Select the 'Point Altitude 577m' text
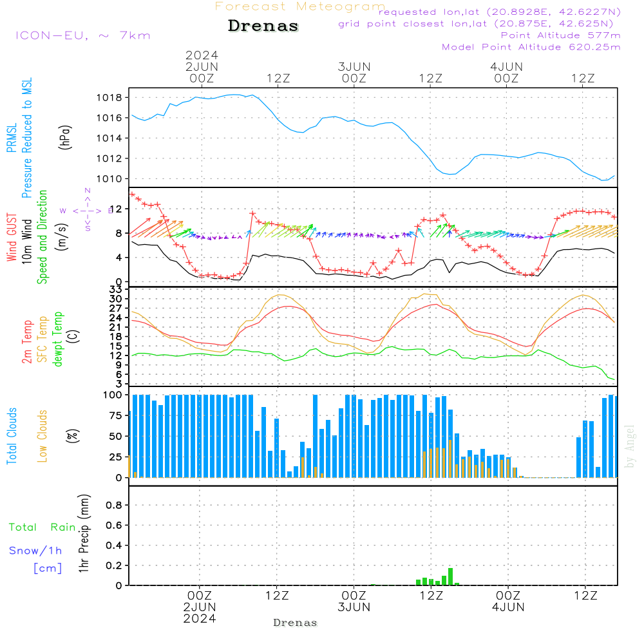The height and width of the screenshot is (644, 644). [x=561, y=35]
